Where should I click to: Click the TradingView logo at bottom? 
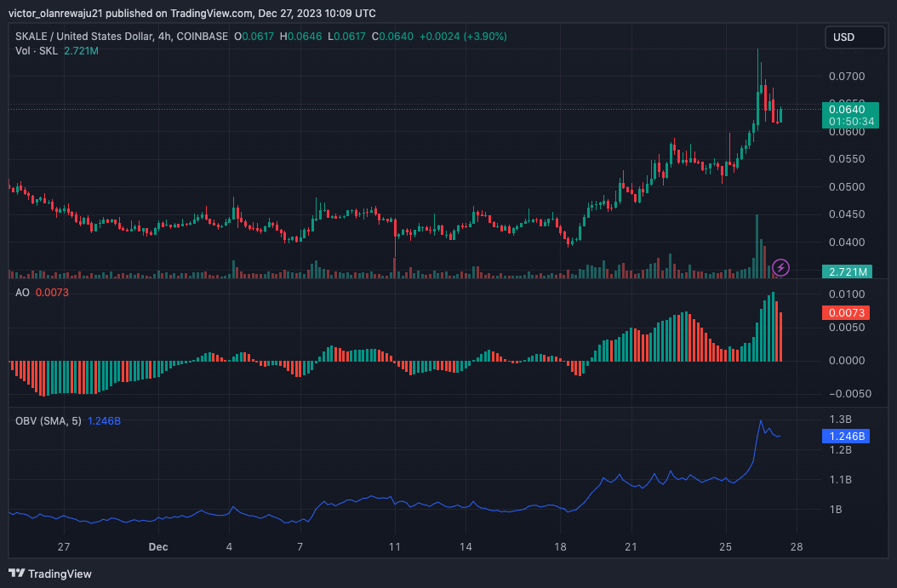coord(50,574)
